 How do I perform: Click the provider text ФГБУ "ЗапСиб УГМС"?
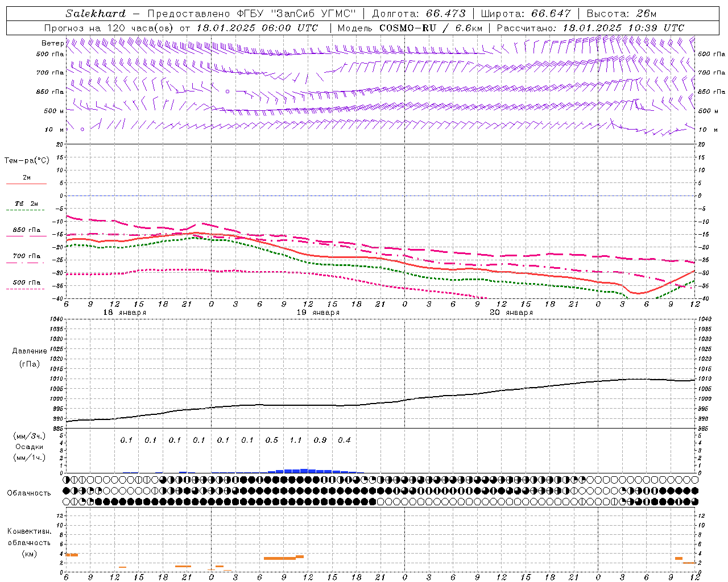click(296, 14)
